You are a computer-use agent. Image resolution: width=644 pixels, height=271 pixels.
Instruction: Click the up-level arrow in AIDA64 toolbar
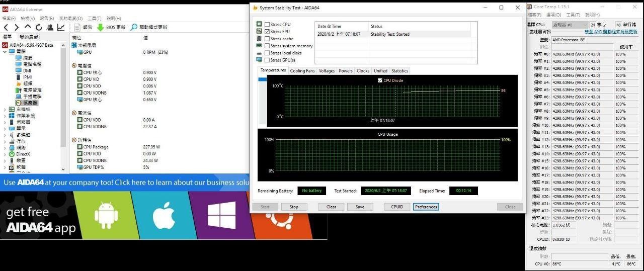28,27
